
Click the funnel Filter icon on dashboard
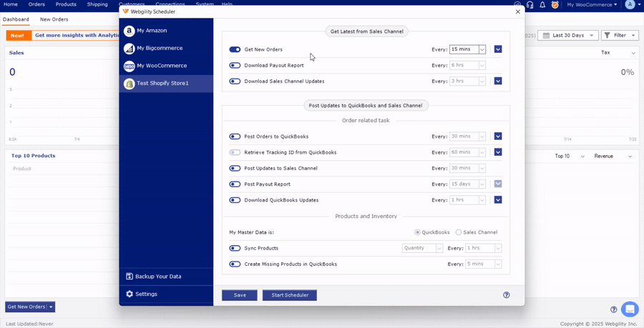pos(608,35)
